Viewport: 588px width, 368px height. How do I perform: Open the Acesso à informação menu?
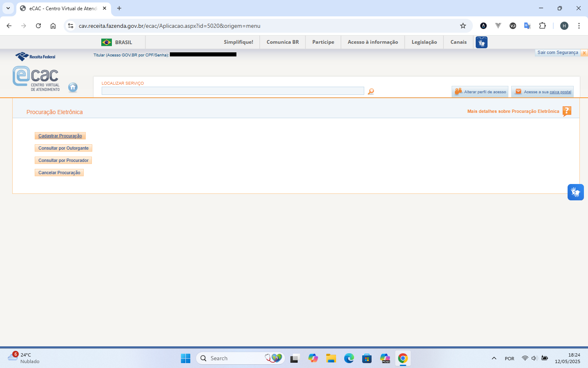pyautogui.click(x=372, y=42)
